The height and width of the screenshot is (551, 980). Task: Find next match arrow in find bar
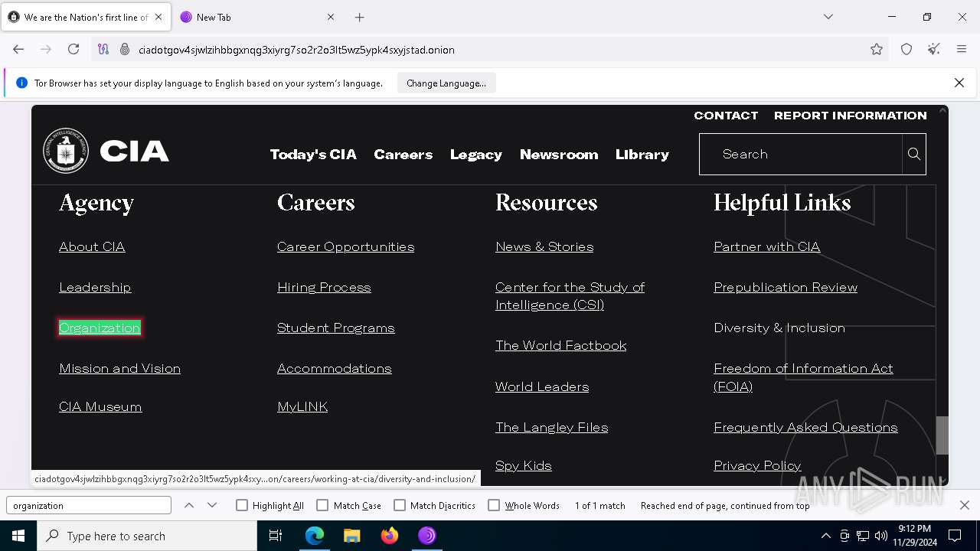212,505
